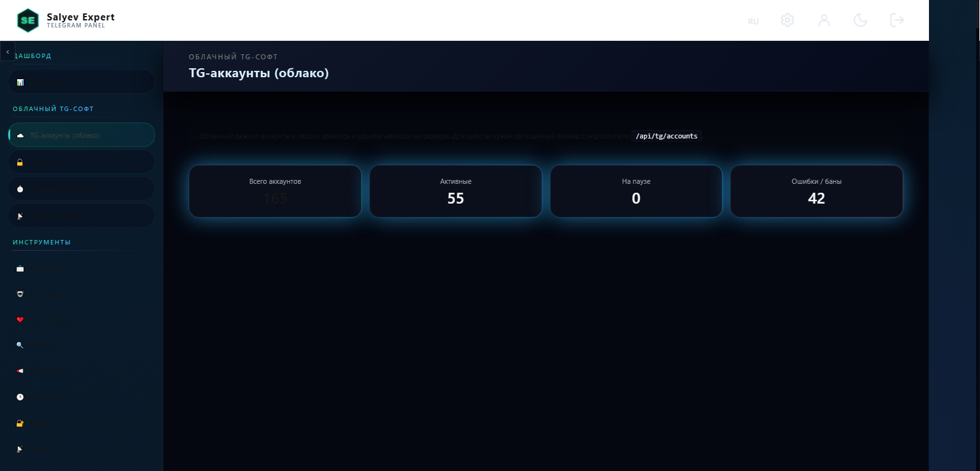Viewport: 980px width, 471px height.
Task: Toggle dark mode with the moon icon
Action: point(860,20)
